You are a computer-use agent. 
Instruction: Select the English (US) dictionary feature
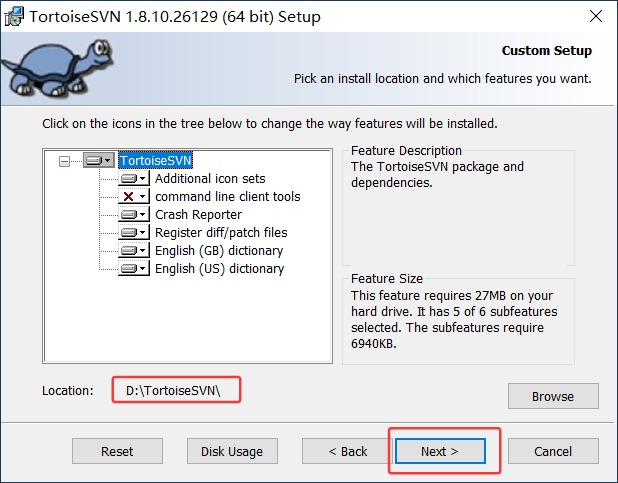220,269
